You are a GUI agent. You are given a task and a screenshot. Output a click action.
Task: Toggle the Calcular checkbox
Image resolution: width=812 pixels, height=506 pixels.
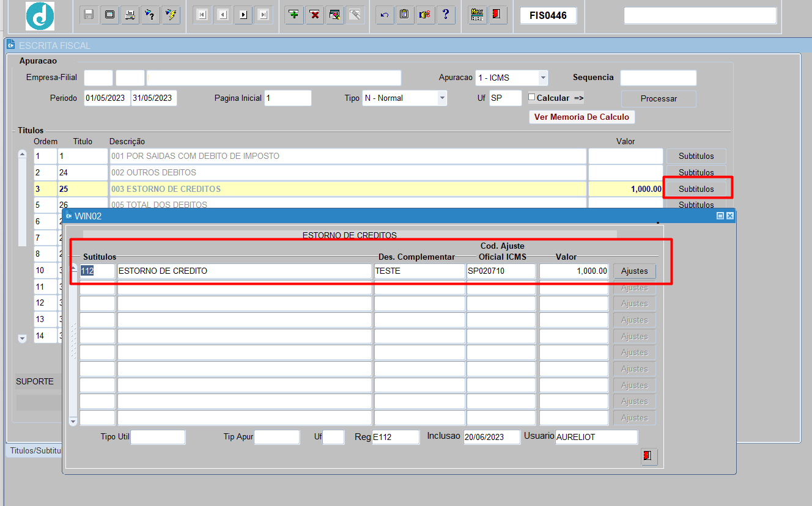pyautogui.click(x=531, y=97)
